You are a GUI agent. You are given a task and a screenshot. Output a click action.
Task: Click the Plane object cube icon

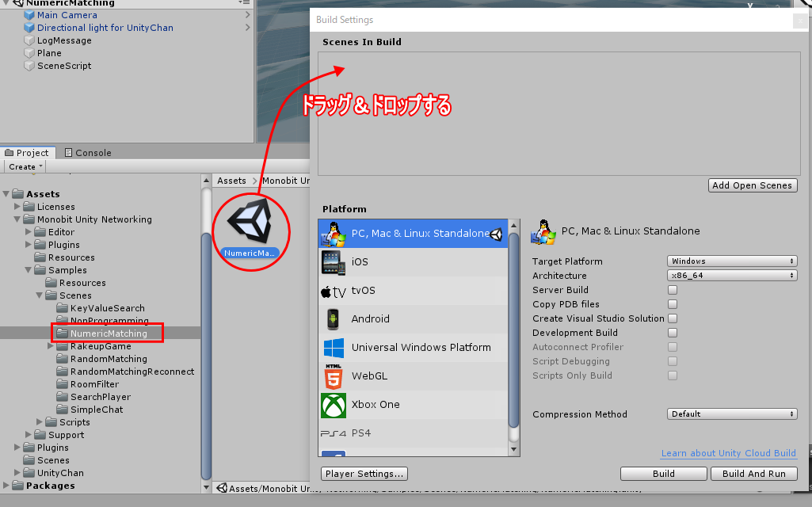click(29, 53)
